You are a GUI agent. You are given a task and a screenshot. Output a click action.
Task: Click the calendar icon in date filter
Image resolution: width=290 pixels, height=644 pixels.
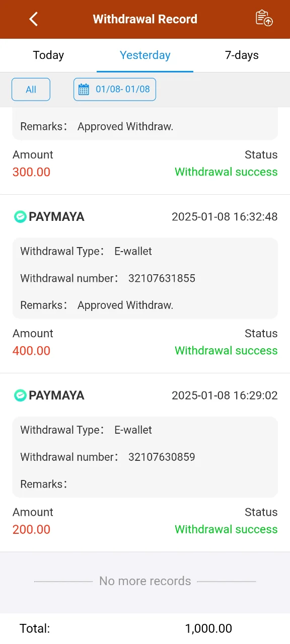pyautogui.click(x=84, y=90)
